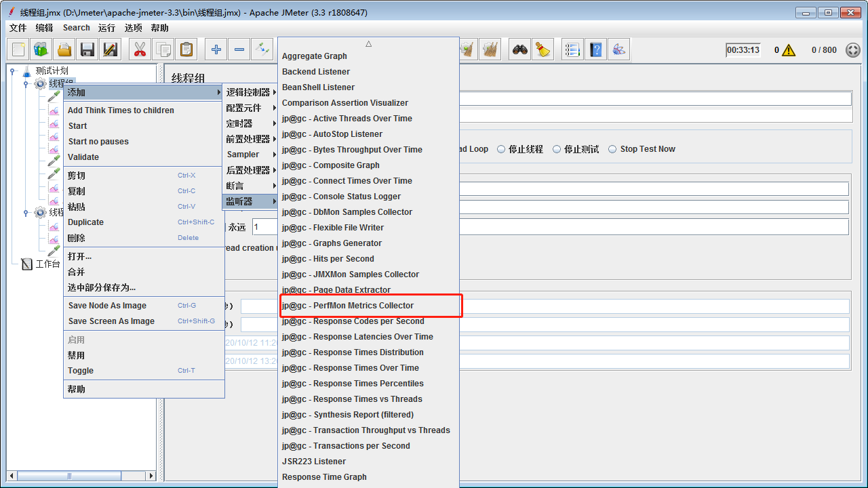Click the remote engines circle icon
The width and height of the screenshot is (868, 488).
tap(853, 50)
